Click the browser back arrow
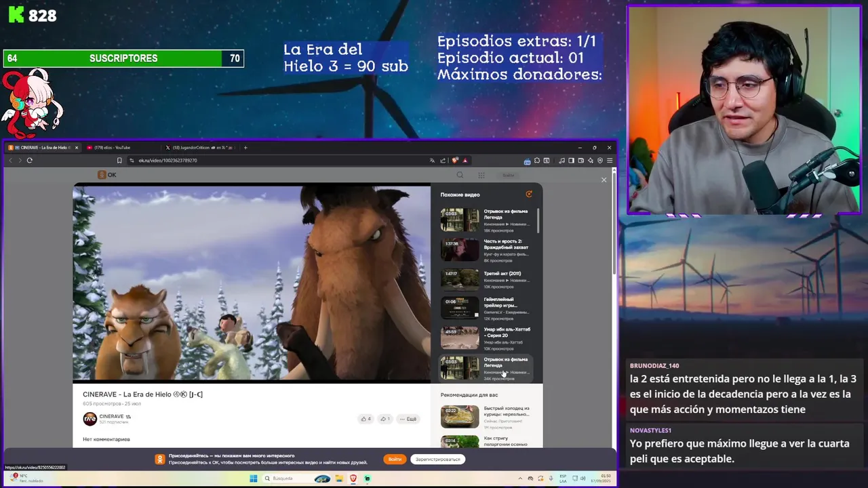 coord(10,161)
